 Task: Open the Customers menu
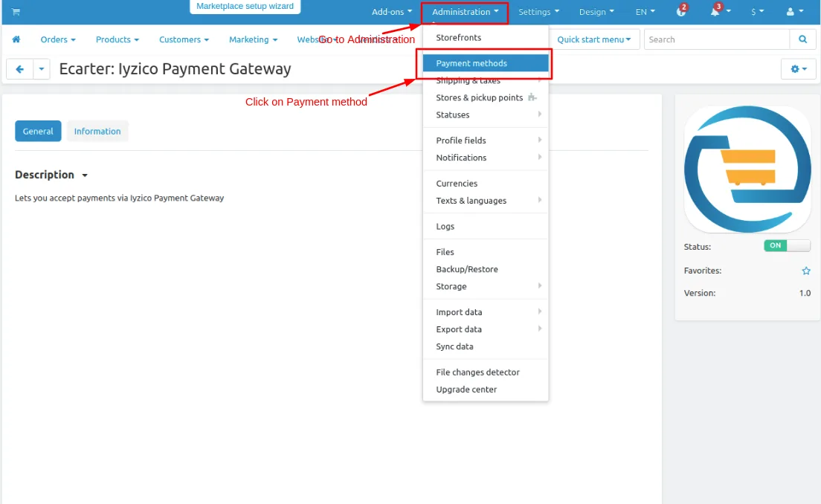(x=184, y=39)
